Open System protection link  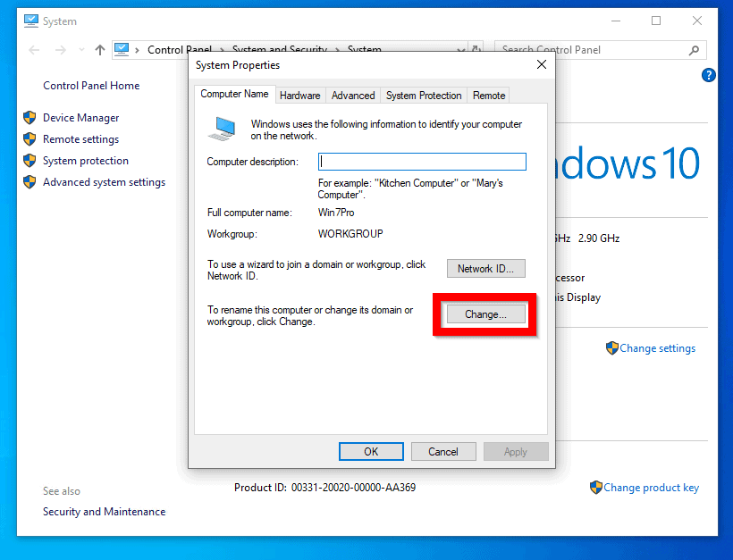(86, 161)
